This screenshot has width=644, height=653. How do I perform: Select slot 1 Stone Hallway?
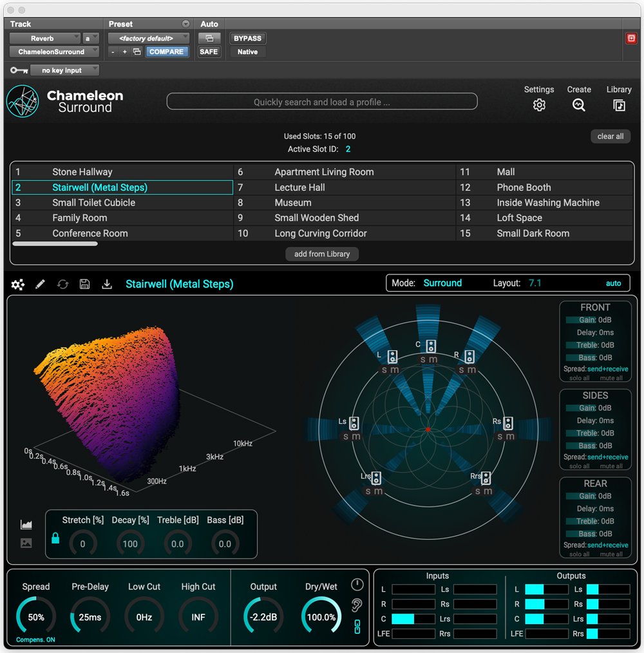point(122,172)
